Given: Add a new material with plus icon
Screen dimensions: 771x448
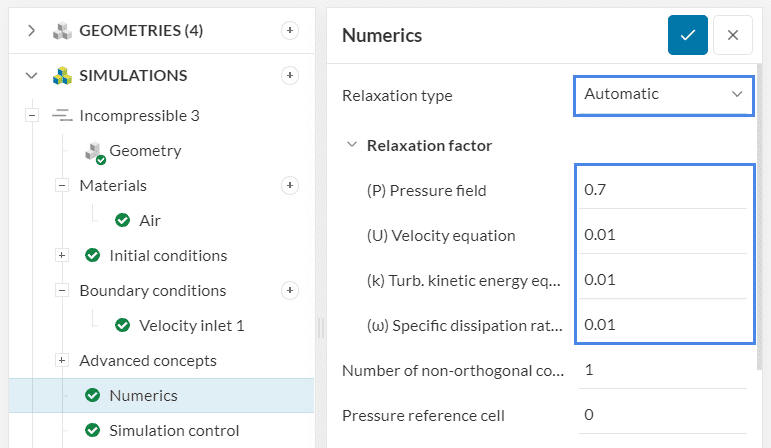Looking at the screenshot, I should (290, 185).
